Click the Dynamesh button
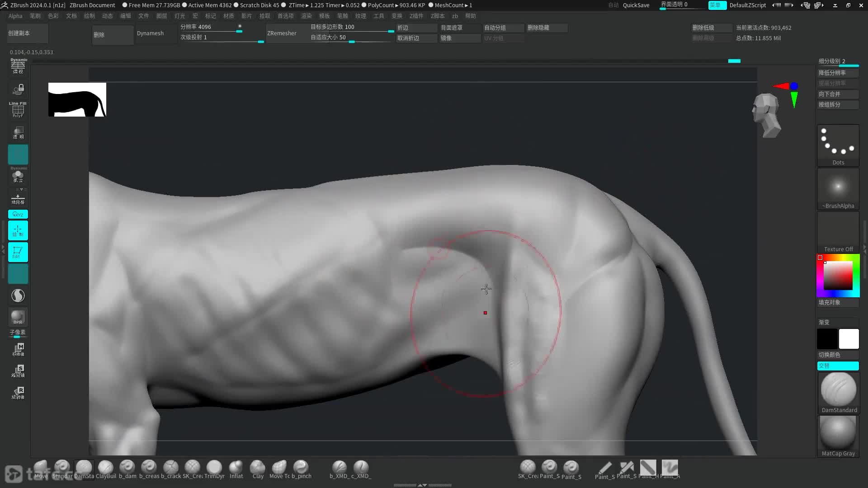Image resolution: width=868 pixels, height=488 pixels. click(x=156, y=33)
